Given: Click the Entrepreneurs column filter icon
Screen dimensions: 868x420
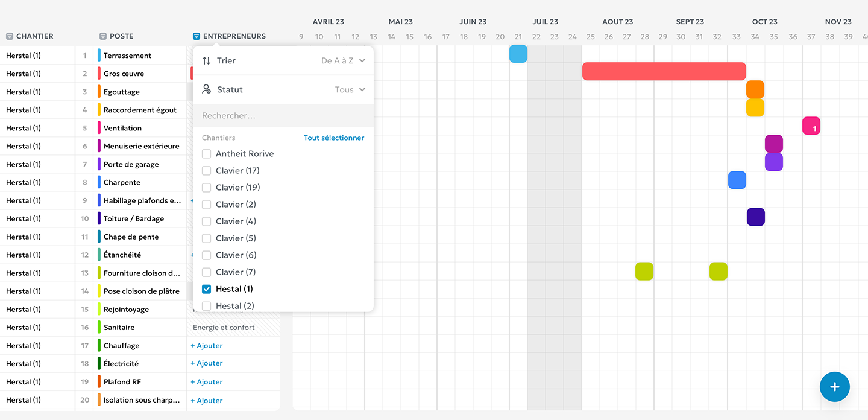Looking at the screenshot, I should (x=197, y=36).
